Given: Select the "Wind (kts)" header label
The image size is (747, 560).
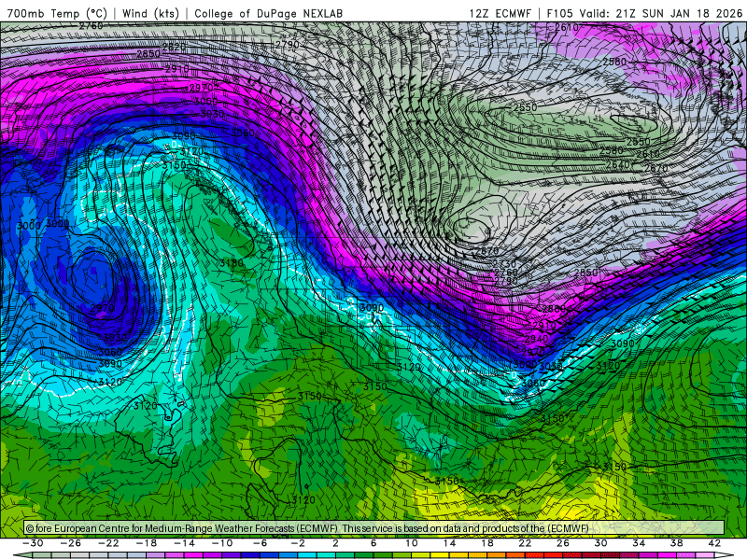Looking at the screenshot, I should pos(150,13).
